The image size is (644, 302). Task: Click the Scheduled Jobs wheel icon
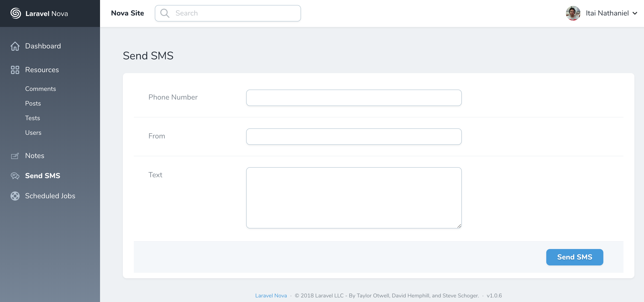point(15,196)
